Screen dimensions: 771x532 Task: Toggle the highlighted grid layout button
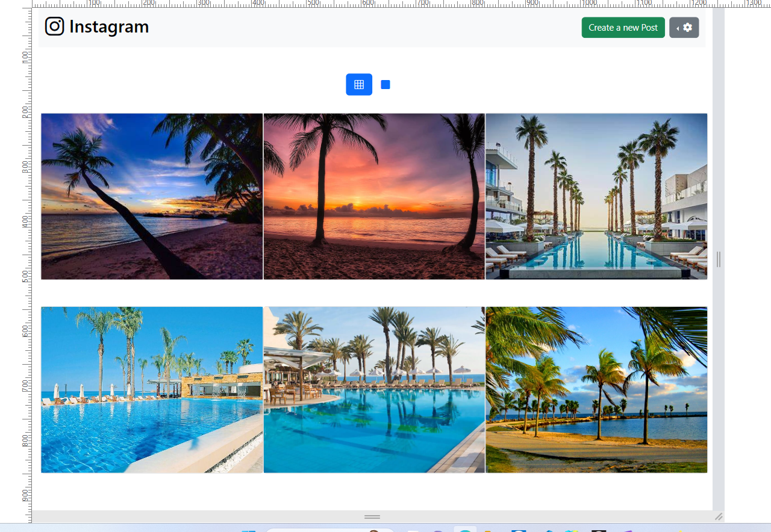tap(359, 84)
